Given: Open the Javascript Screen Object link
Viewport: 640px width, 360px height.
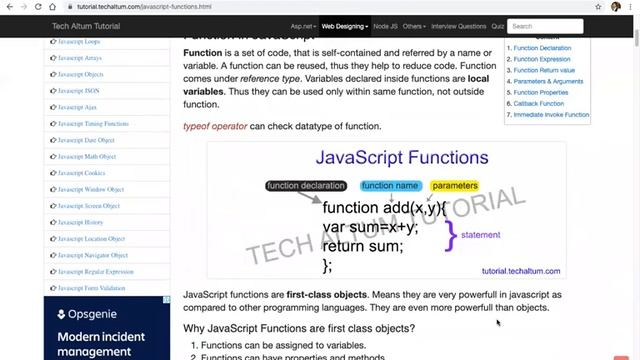Looking at the screenshot, I should coord(89,206).
